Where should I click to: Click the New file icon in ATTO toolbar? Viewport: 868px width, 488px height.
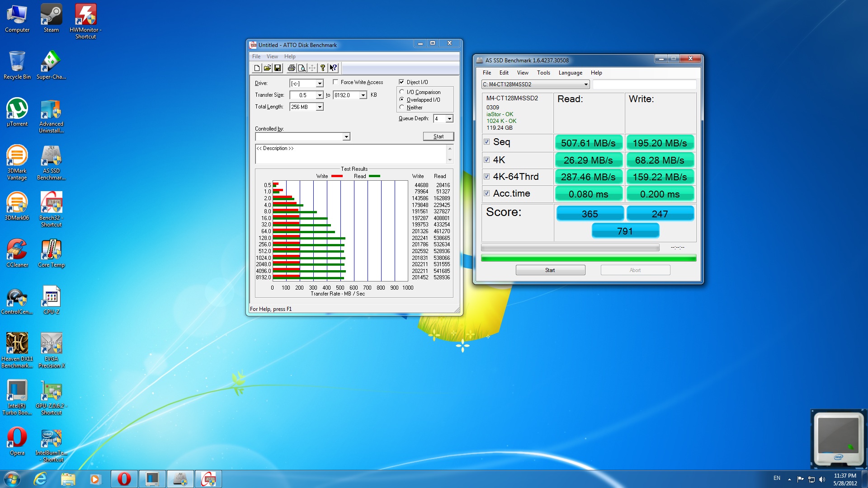257,68
